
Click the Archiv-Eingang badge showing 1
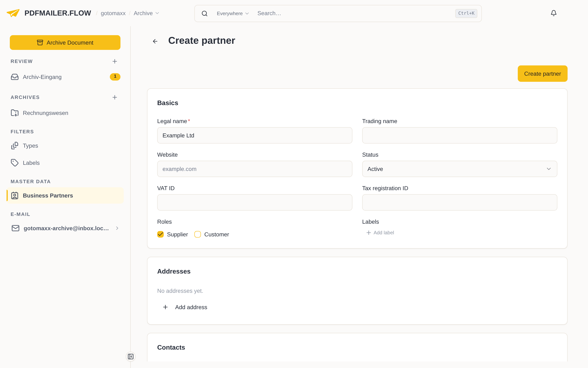(x=115, y=77)
